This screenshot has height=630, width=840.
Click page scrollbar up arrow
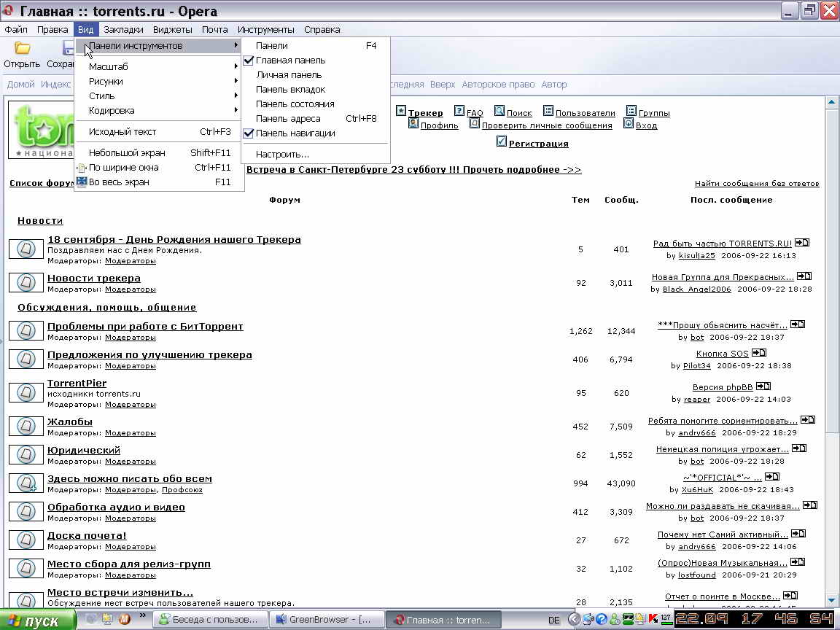(831, 101)
